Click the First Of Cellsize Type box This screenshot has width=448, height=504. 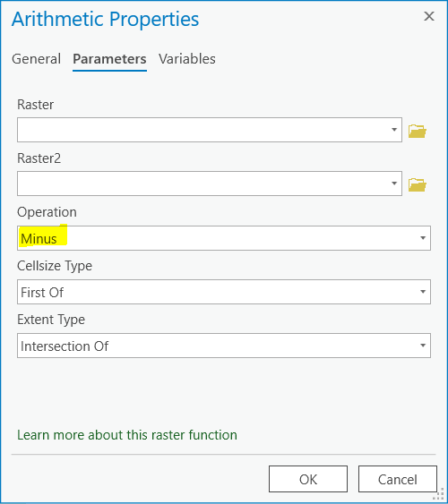224,292
